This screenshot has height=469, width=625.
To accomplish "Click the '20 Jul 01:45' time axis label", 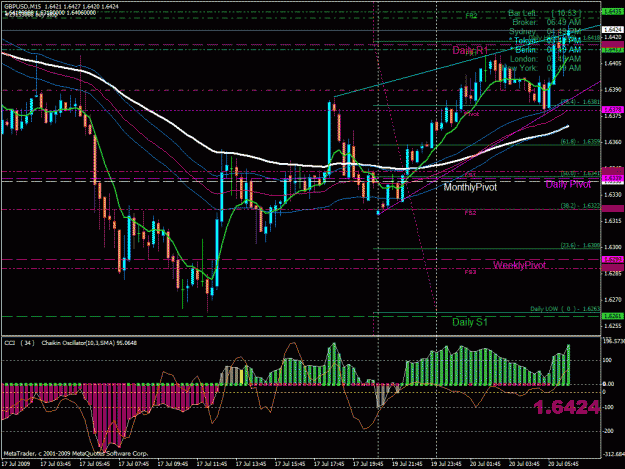I will pyautogui.click(x=485, y=464).
